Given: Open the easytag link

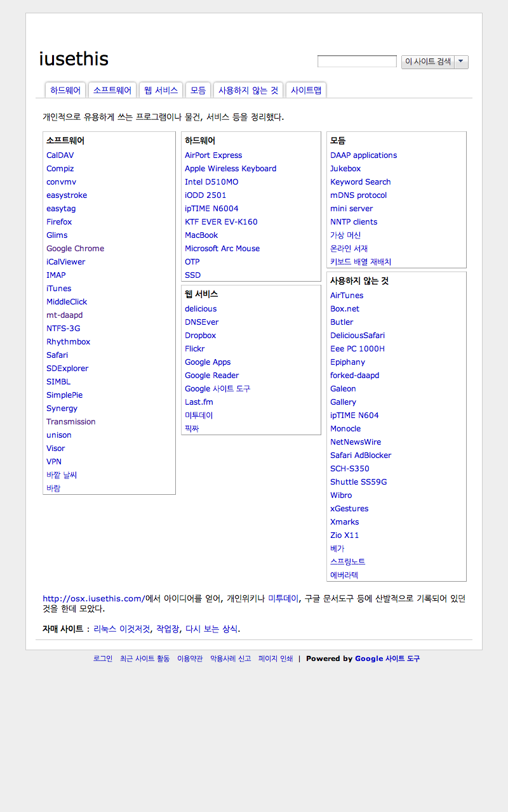Looking at the screenshot, I should click(61, 209).
